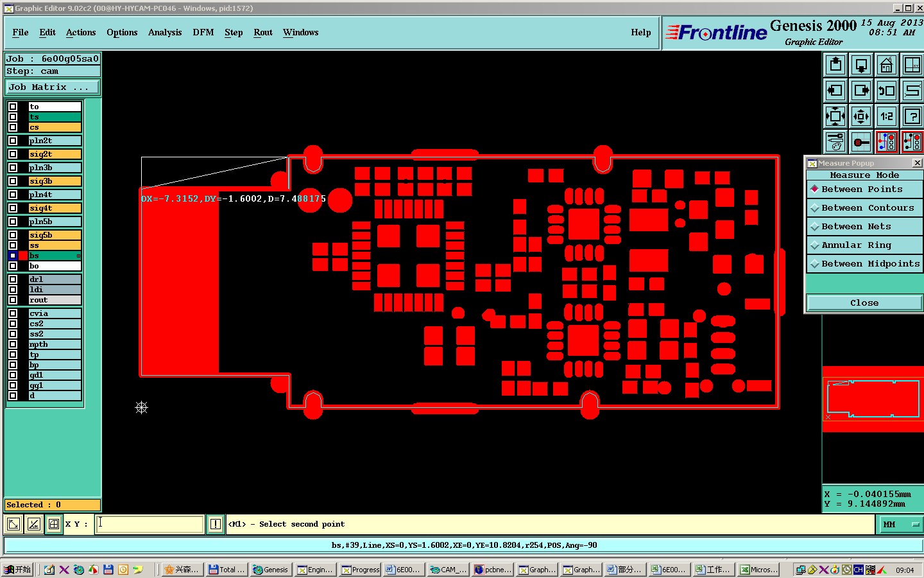Click the angle coordinate mode icon
924x578 pixels.
pyautogui.click(x=34, y=524)
